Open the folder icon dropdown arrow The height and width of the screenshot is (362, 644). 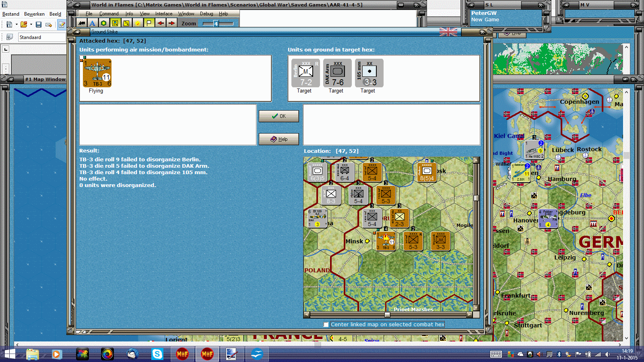(x=31, y=25)
